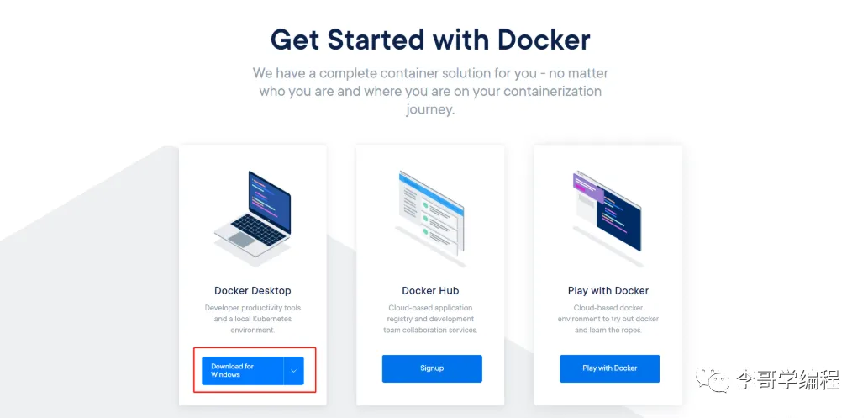Viewport: 868px width, 418px height.
Task: Click the 李哥学编程 watermark text
Action: click(787, 380)
